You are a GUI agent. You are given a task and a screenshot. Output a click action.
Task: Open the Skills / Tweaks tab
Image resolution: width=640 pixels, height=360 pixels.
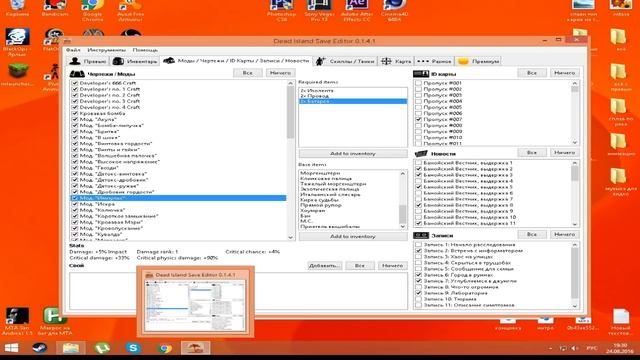pos(345,61)
